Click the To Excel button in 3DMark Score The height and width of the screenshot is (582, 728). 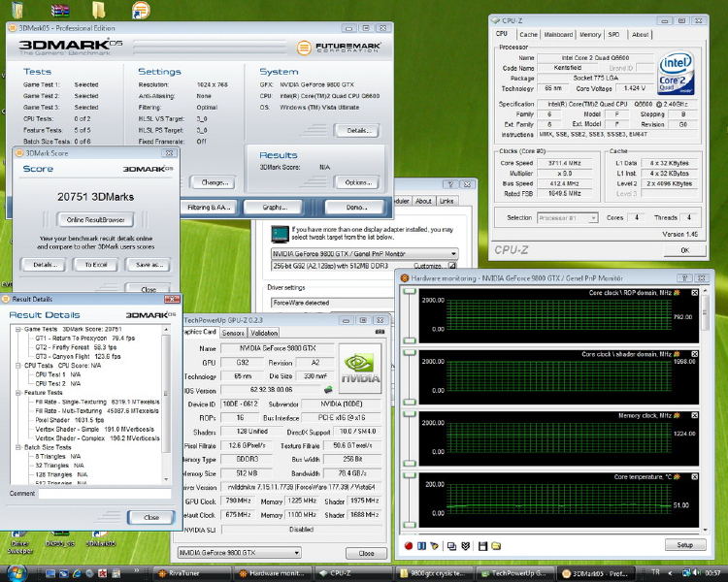tap(96, 265)
